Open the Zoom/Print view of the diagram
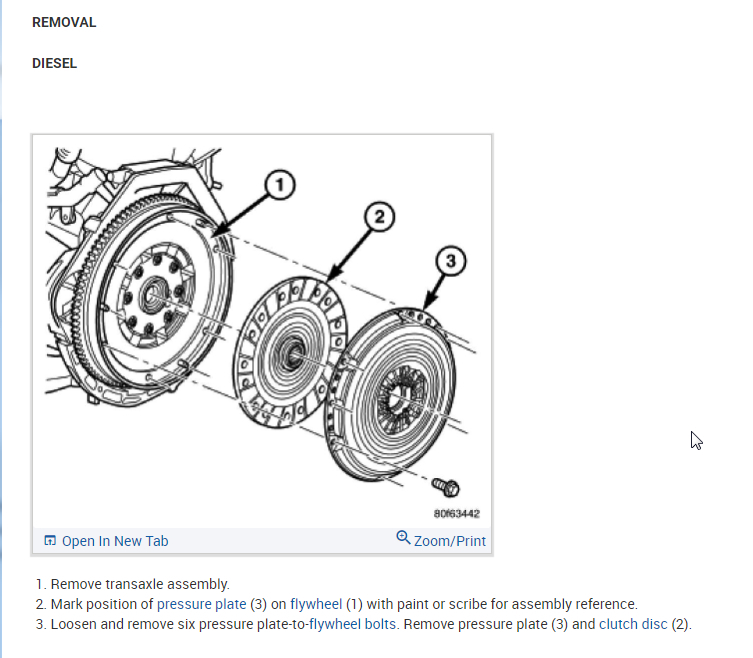This screenshot has height=658, width=753. click(441, 540)
